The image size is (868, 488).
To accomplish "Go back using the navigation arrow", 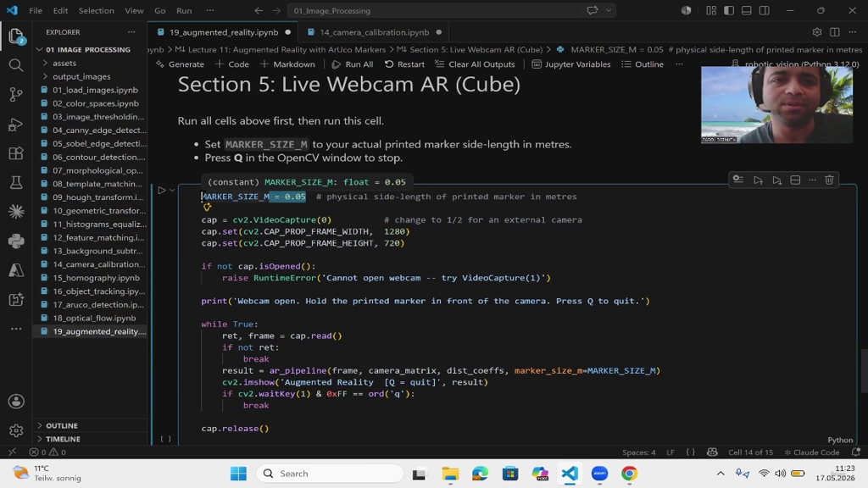I will click(259, 10).
